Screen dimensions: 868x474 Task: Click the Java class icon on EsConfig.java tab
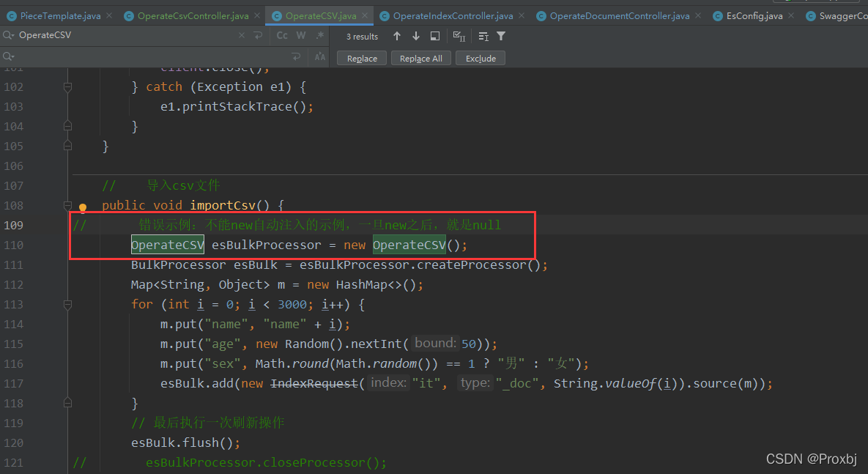tap(717, 16)
